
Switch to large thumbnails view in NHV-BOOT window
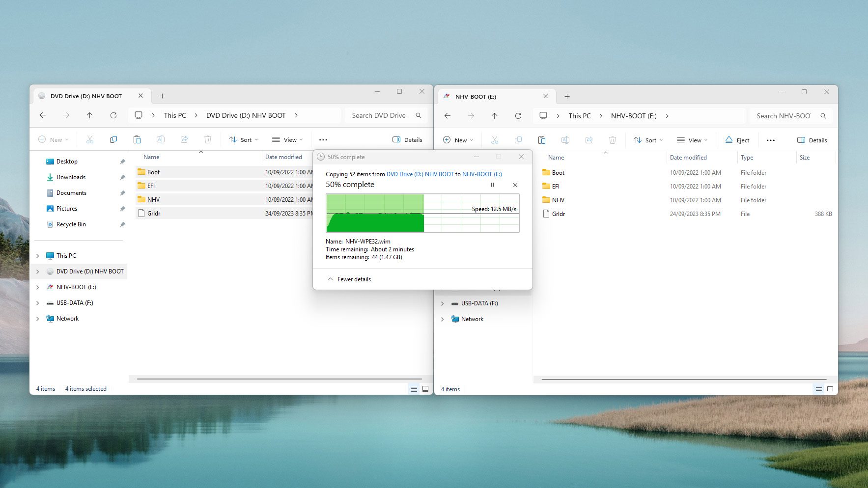pyautogui.click(x=830, y=389)
